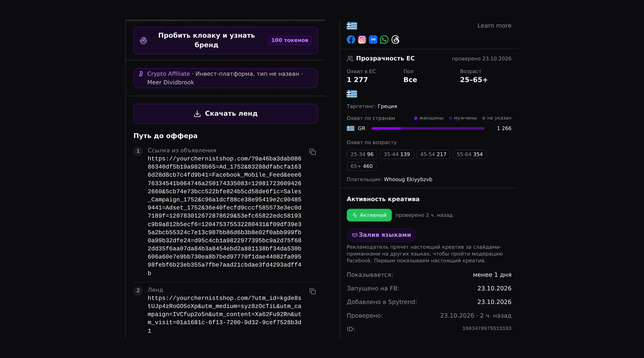Viewport: 644px width, 358px height.
Task: Click the Threads platform icon
Action: (395, 40)
